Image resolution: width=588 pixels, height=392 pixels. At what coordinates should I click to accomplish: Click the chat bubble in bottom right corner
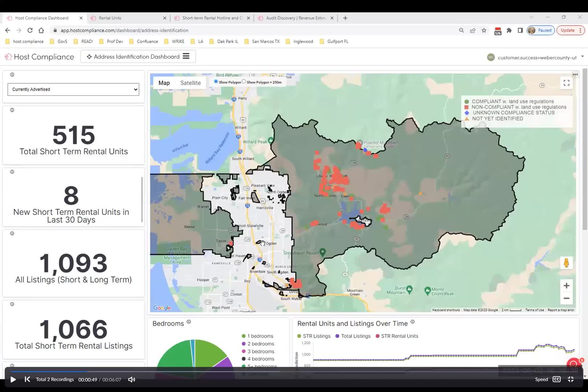point(574,363)
